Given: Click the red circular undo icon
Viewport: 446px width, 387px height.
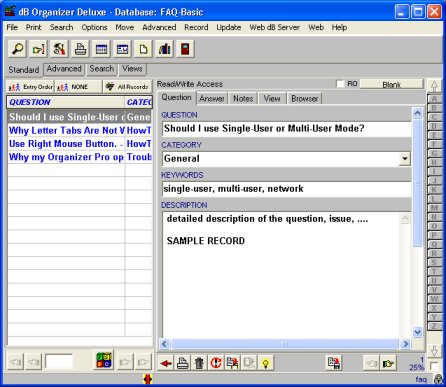Looking at the screenshot, I should click(216, 363).
